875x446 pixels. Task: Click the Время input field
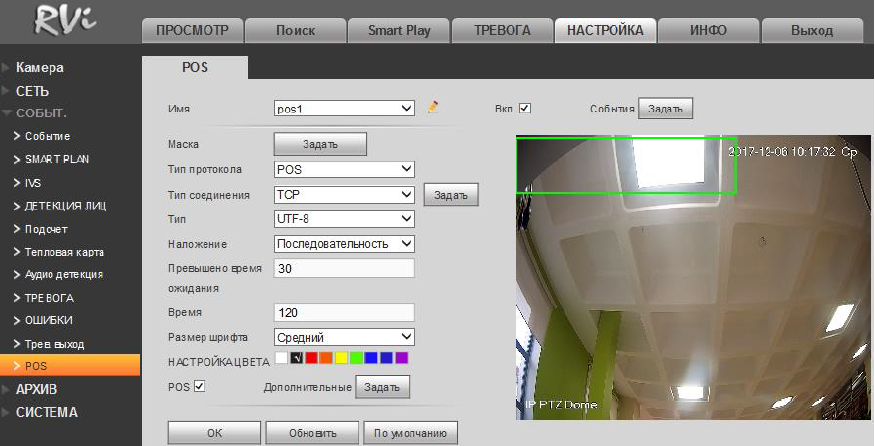(x=344, y=312)
